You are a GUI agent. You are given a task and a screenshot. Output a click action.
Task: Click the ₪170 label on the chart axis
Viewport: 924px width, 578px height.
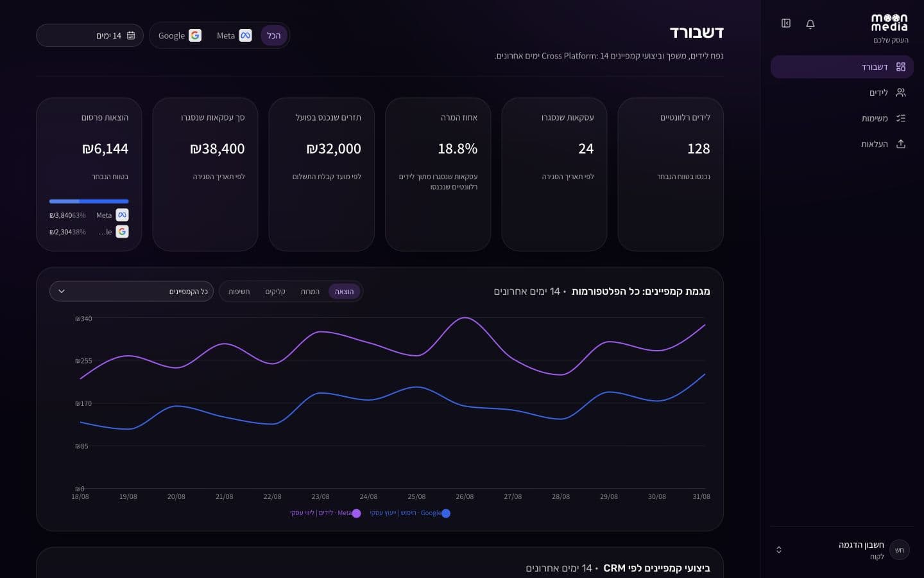pyautogui.click(x=83, y=403)
